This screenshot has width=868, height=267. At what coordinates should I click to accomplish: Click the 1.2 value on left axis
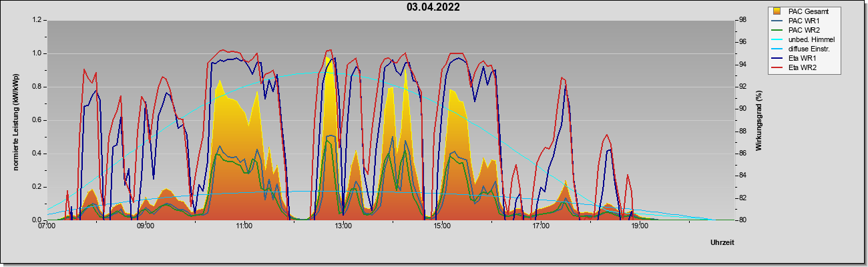tap(37, 20)
